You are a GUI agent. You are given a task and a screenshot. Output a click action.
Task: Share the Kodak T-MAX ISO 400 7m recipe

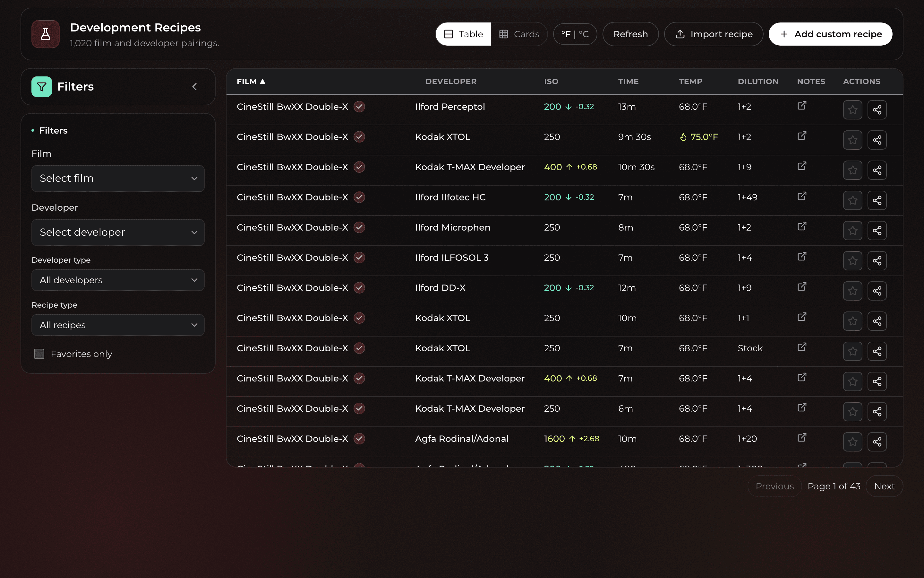click(877, 382)
